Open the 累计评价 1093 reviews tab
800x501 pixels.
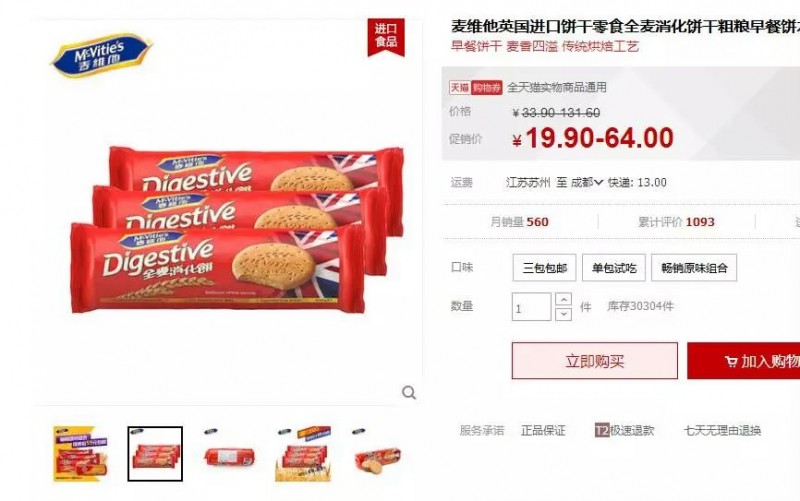point(676,222)
